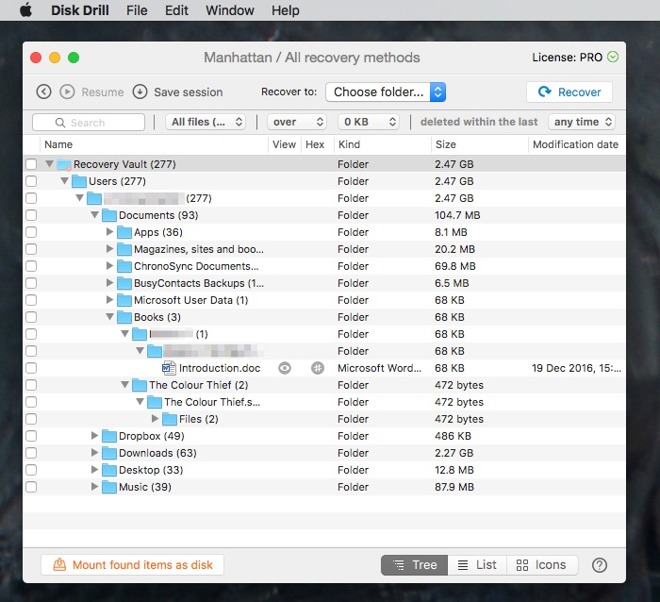
Task: Check the Books (3) checkbox
Action: click(x=31, y=317)
